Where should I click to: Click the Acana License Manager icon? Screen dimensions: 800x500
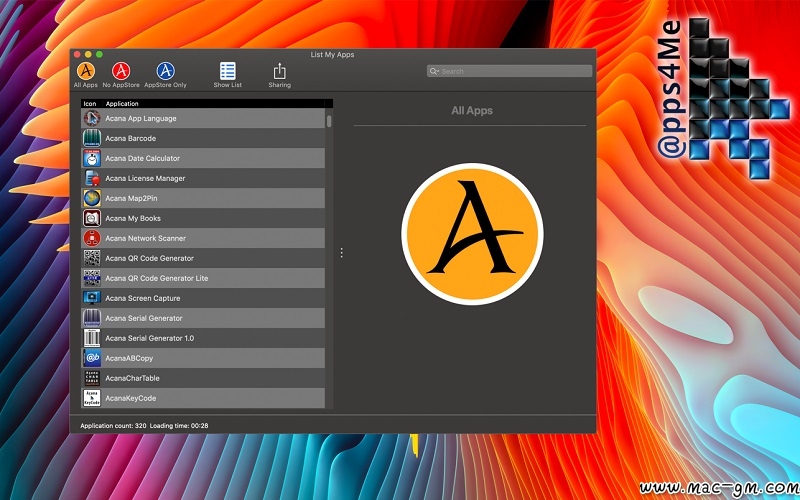92,178
